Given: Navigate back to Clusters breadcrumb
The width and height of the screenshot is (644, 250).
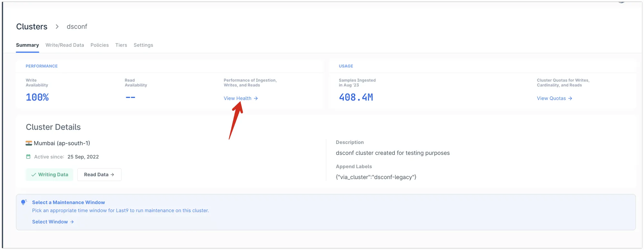Looking at the screenshot, I should pyautogui.click(x=32, y=26).
